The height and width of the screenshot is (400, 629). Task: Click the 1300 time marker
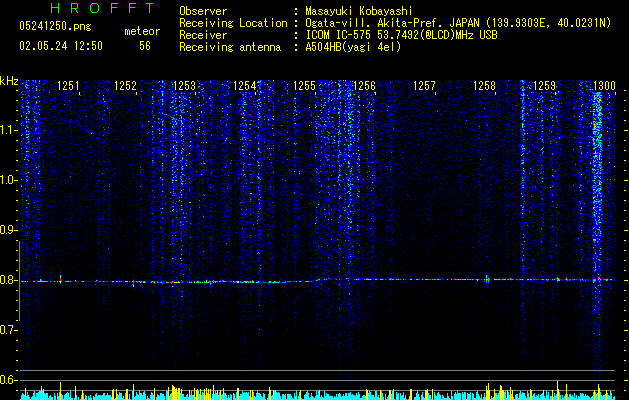click(604, 86)
